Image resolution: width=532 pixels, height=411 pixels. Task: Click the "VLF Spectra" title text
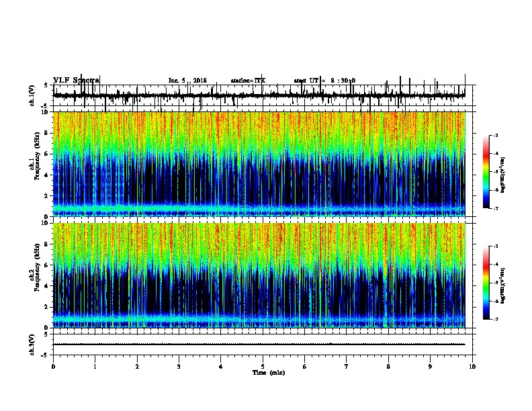pyautogui.click(x=77, y=81)
